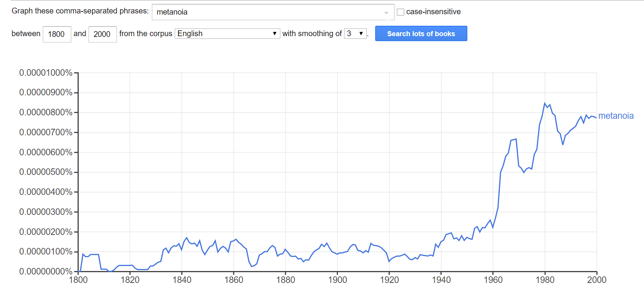This screenshot has height=291, width=644.
Task: Select the 0.00000000% baseline y-axis label
Action: tap(46, 271)
